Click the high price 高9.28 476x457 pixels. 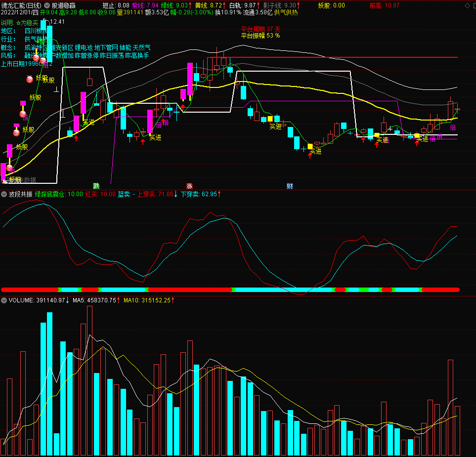68,12
